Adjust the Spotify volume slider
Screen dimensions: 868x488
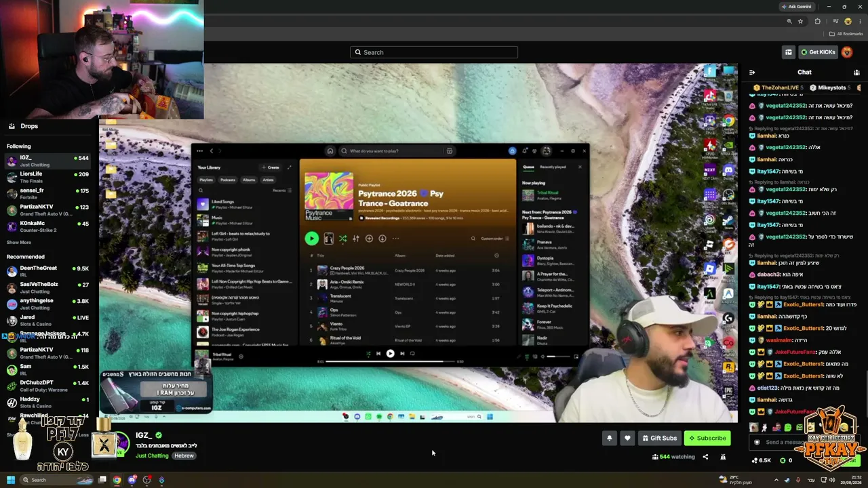click(x=557, y=357)
